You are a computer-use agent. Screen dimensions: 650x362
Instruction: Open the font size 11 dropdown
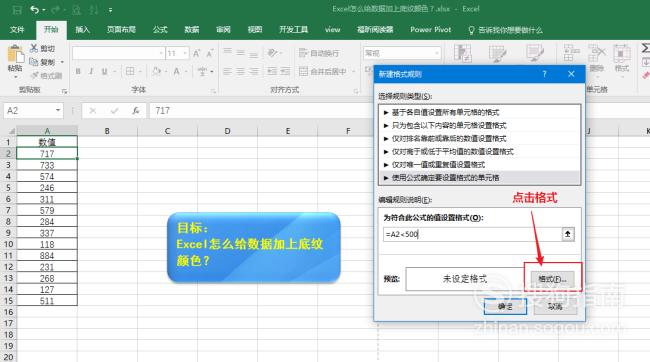click(x=184, y=53)
